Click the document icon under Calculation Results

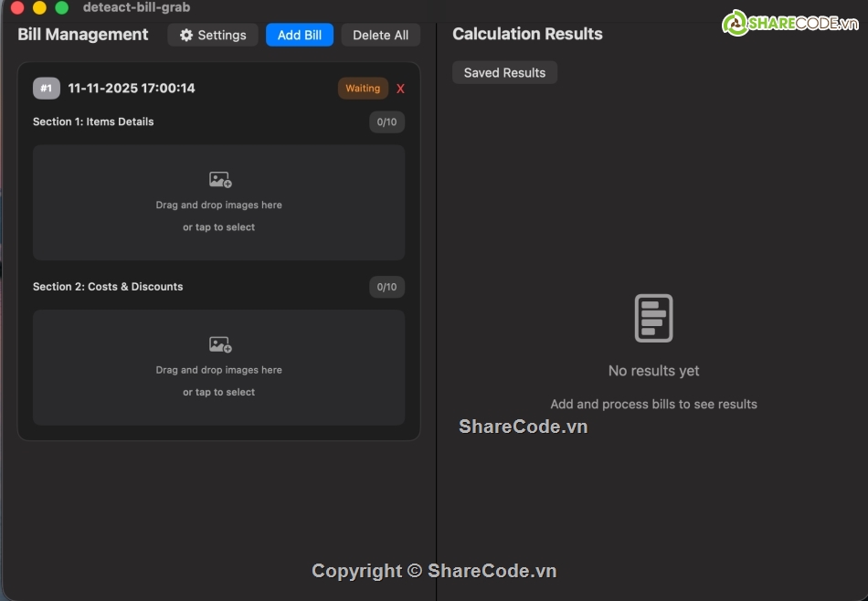point(653,318)
